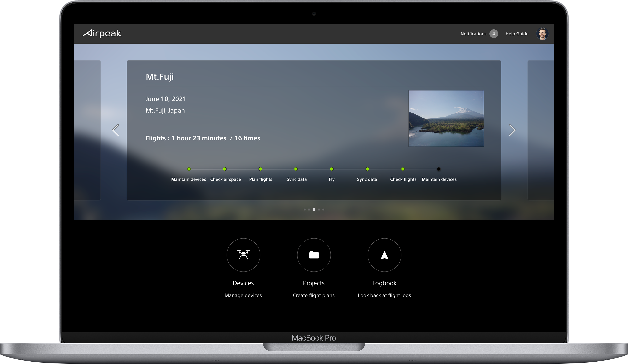Jump to fourth carousel page indicator

319,210
